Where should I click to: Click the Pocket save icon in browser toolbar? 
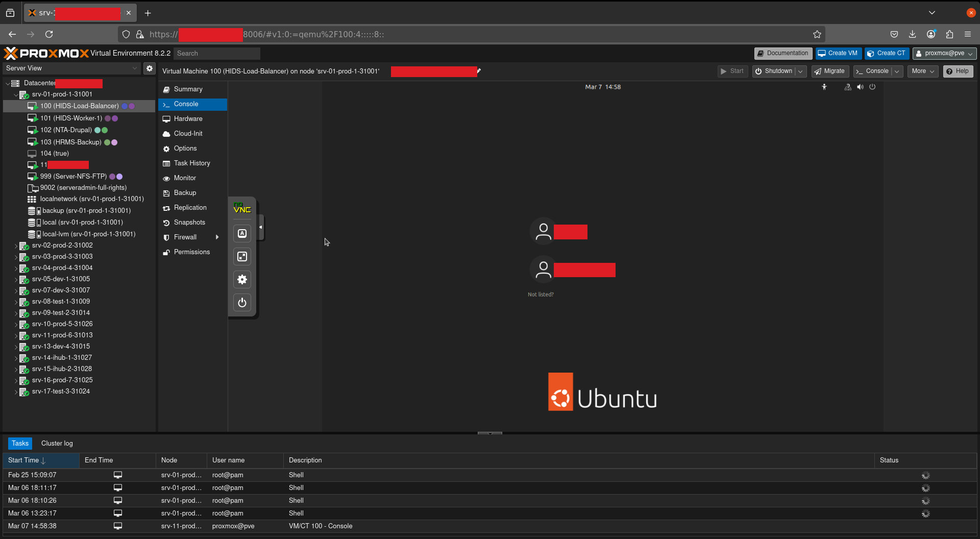click(894, 34)
